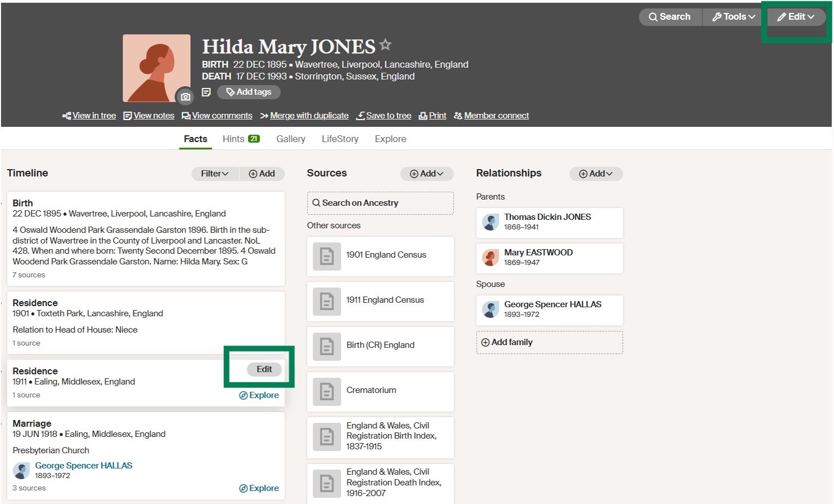Image resolution: width=834 pixels, height=504 pixels.
Task: Expand the Tools dropdown menu
Action: click(733, 17)
